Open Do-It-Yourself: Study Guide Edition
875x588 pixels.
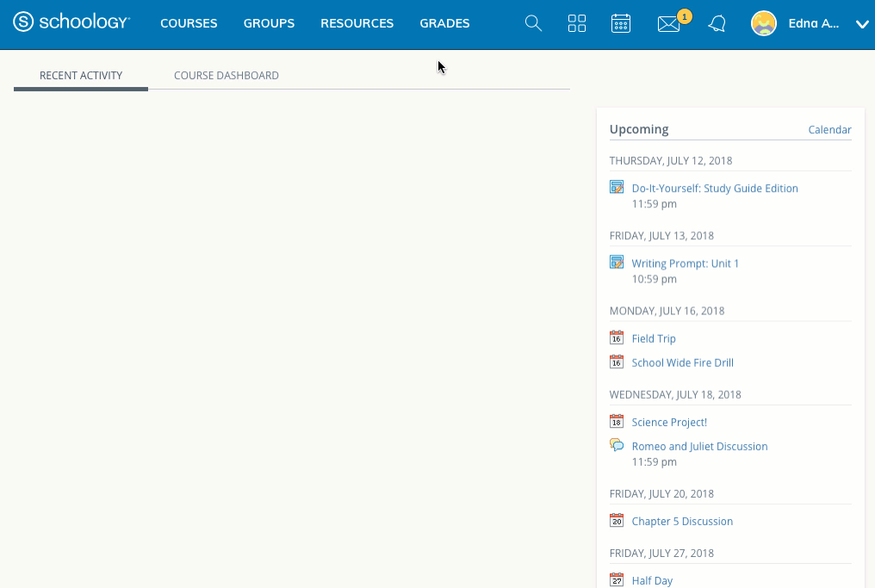pyautogui.click(x=715, y=189)
